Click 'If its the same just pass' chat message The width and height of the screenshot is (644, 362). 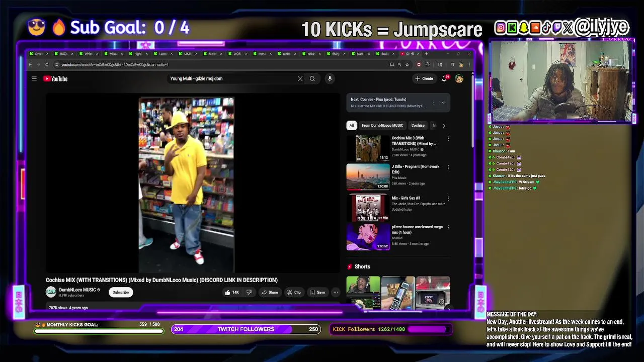pyautogui.click(x=526, y=176)
